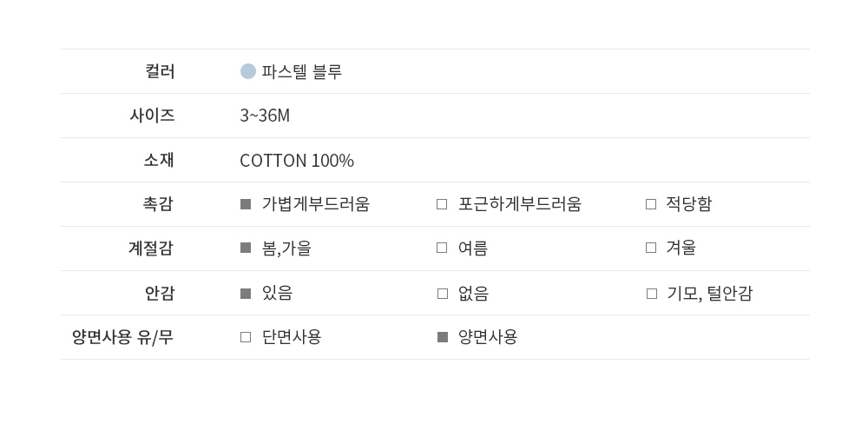Image resolution: width=868 pixels, height=424 pixels.
Task: Check the 없음 lining checkbox
Action: tap(443, 294)
